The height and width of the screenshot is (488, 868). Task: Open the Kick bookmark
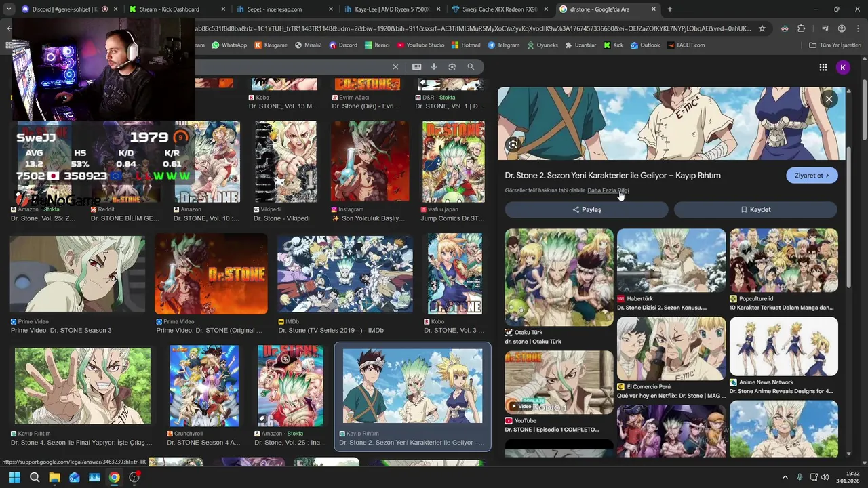coord(613,45)
